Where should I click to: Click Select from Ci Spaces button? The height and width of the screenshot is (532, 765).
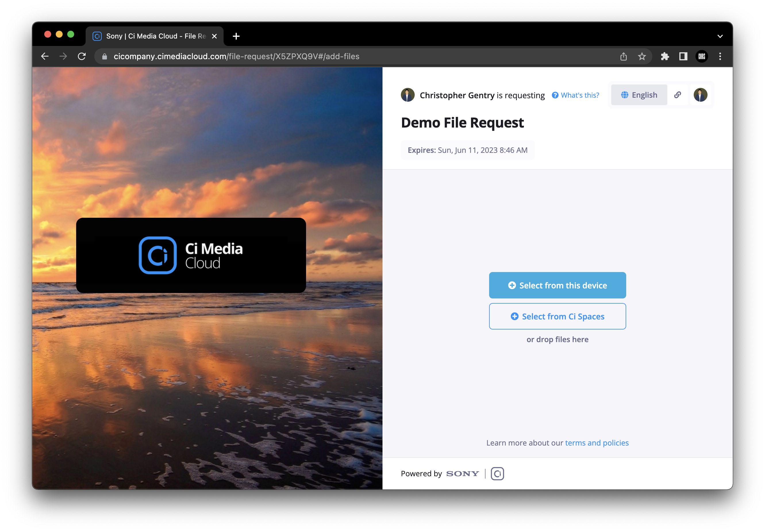coord(558,317)
